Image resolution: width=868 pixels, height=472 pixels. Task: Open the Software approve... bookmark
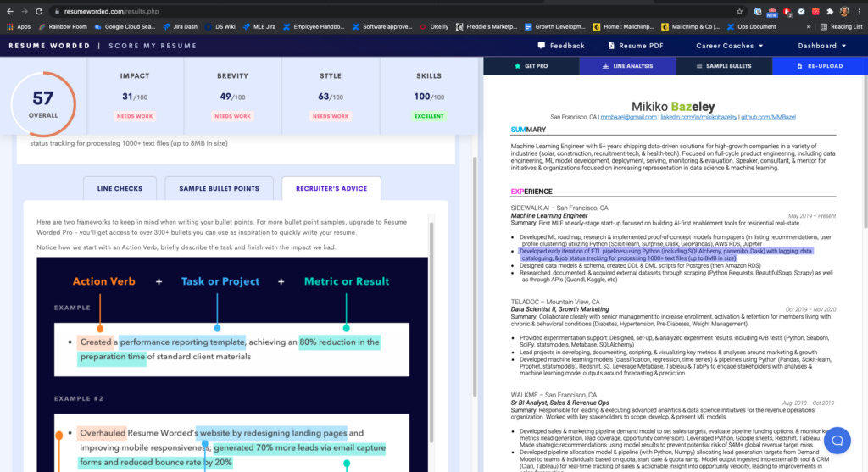pos(382,26)
